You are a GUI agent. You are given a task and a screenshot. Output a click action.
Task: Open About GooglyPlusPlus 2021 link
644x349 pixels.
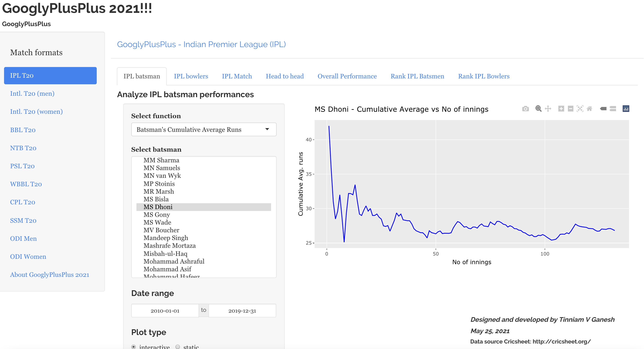(x=49, y=275)
